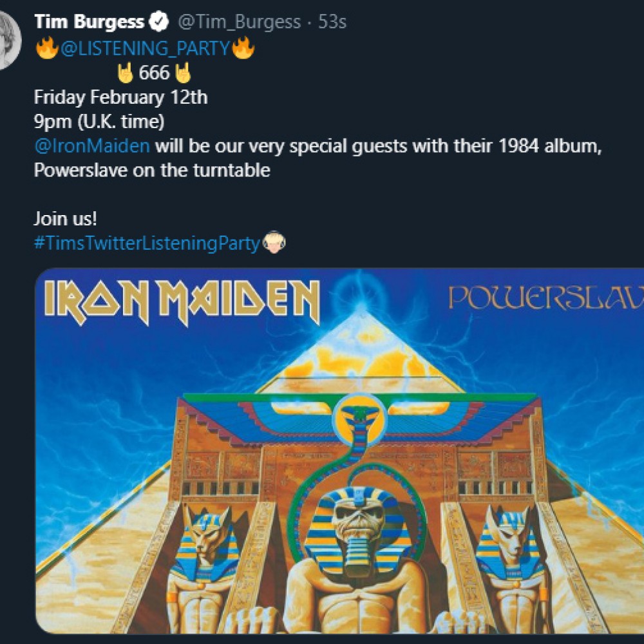
Task: Click the rock-horns emoji right of 666
Action: point(183,73)
